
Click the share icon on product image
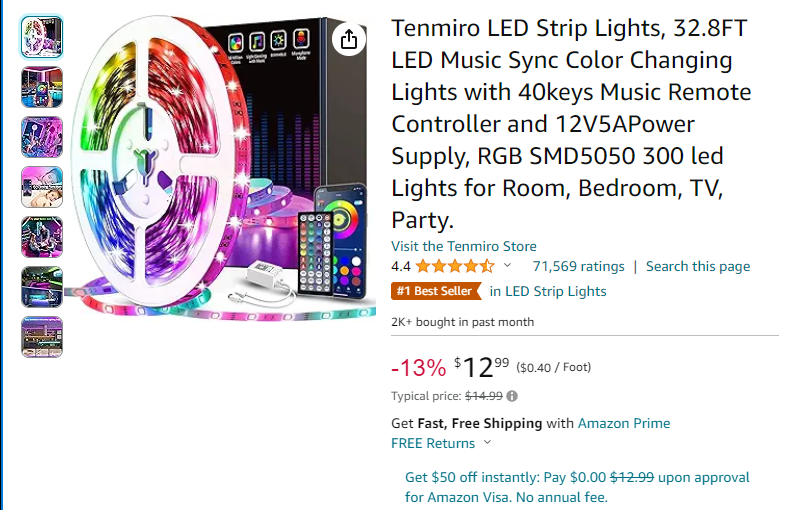tap(348, 39)
